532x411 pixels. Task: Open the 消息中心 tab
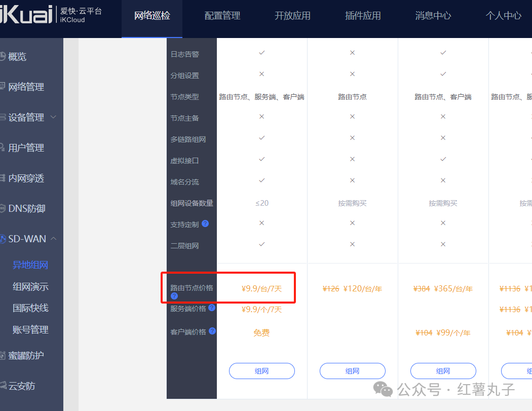[x=433, y=16]
